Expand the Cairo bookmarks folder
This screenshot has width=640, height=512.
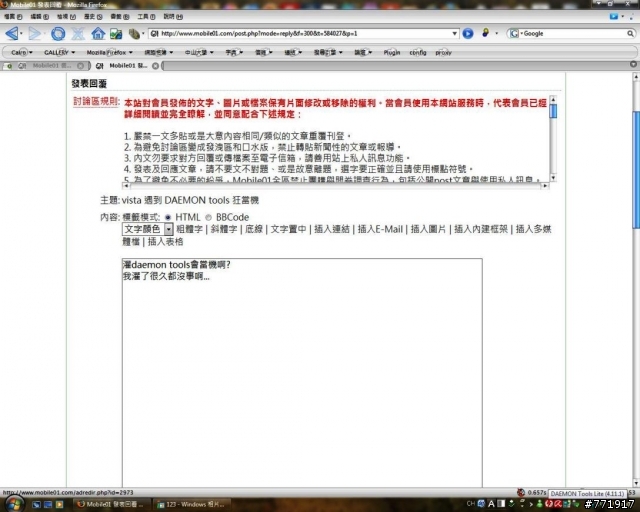22,52
